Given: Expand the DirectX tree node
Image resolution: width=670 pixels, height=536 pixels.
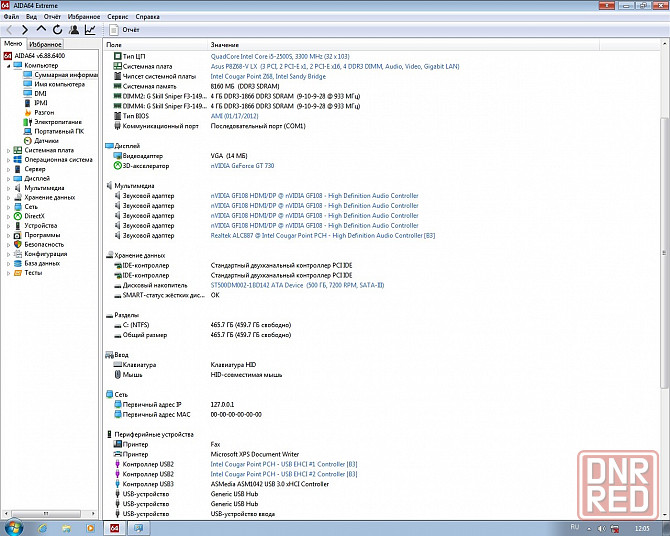Looking at the screenshot, I should (8, 216).
